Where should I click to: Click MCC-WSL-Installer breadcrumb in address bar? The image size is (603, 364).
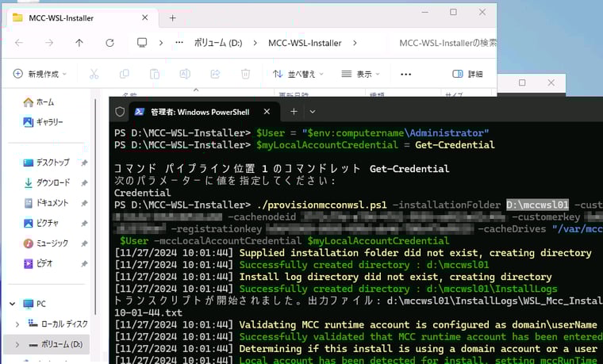pyautogui.click(x=305, y=43)
